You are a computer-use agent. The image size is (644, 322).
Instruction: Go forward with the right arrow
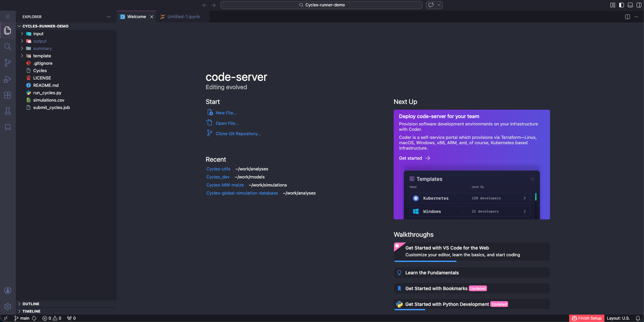coord(213,5)
